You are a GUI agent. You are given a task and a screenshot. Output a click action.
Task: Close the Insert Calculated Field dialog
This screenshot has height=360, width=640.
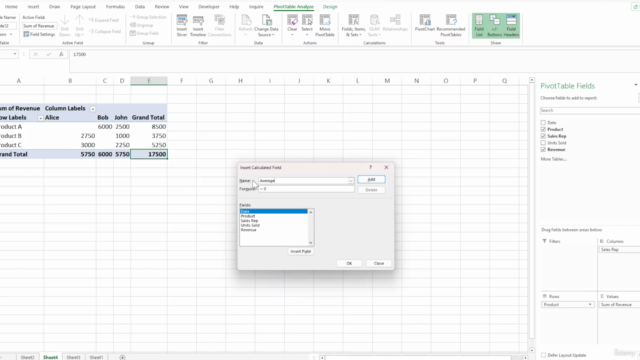coord(386,167)
